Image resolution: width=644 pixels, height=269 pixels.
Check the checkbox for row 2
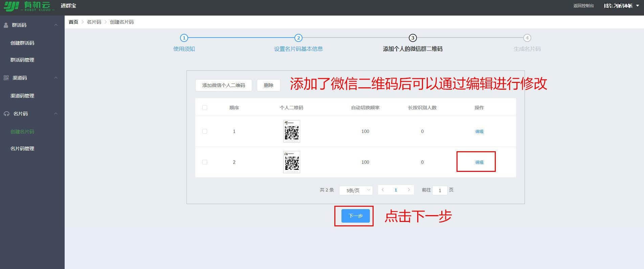coord(205,162)
